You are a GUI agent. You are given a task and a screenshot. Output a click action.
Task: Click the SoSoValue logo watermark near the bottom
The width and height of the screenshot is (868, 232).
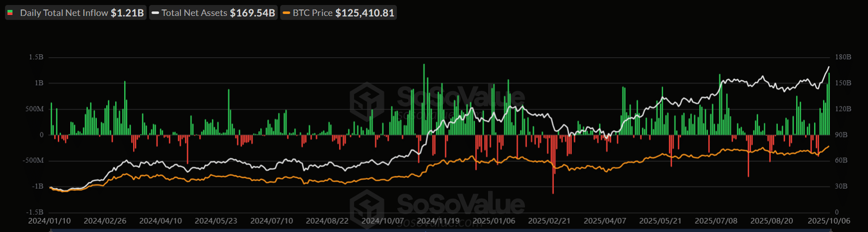click(366, 207)
